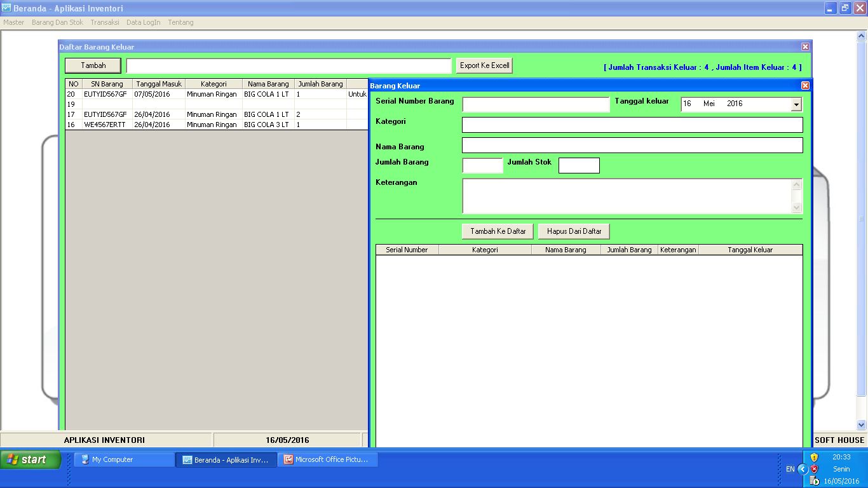Click red shield tray icon
The width and height of the screenshot is (868, 488).
(814, 469)
